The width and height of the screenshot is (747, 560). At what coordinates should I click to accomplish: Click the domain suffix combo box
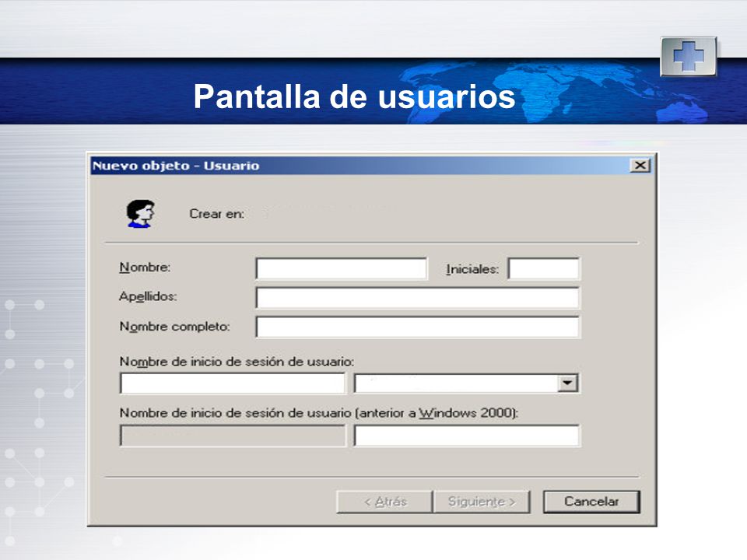(x=466, y=383)
